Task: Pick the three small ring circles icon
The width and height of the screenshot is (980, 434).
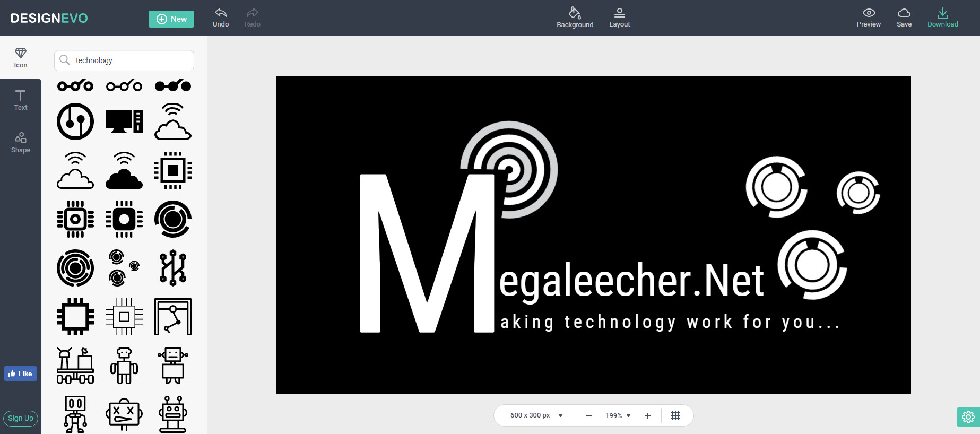Action: pyautogui.click(x=124, y=268)
